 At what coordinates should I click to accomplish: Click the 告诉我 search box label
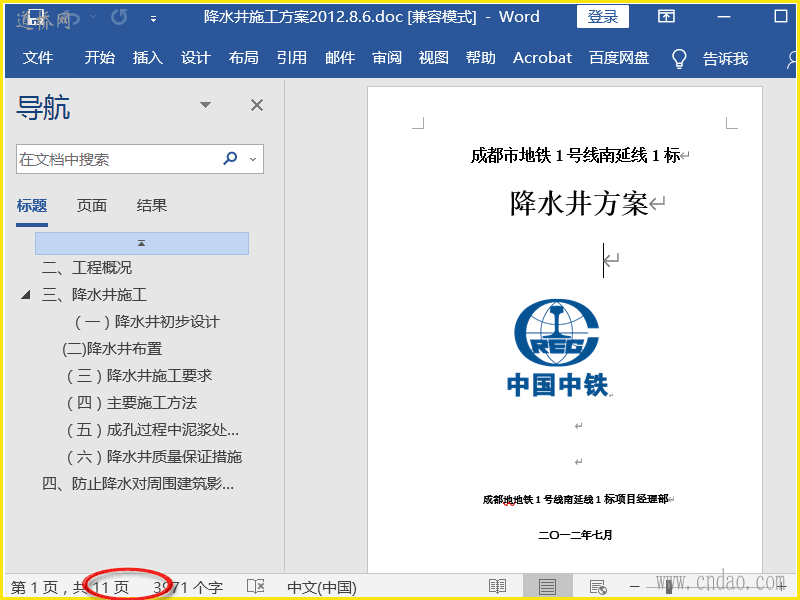pos(725,58)
